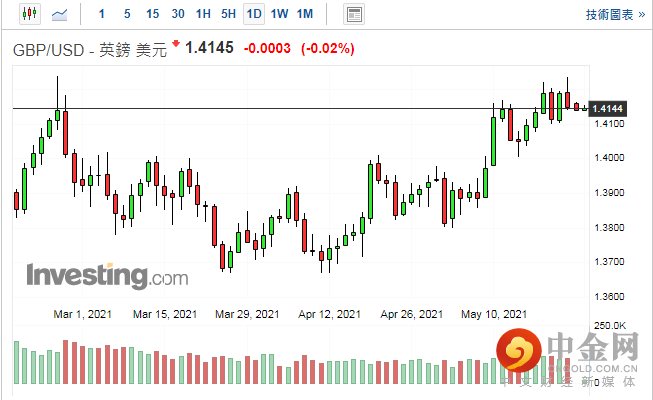This screenshot has width=653, height=400.
Task: Select the 5 minute timeframe
Action: tap(127, 14)
